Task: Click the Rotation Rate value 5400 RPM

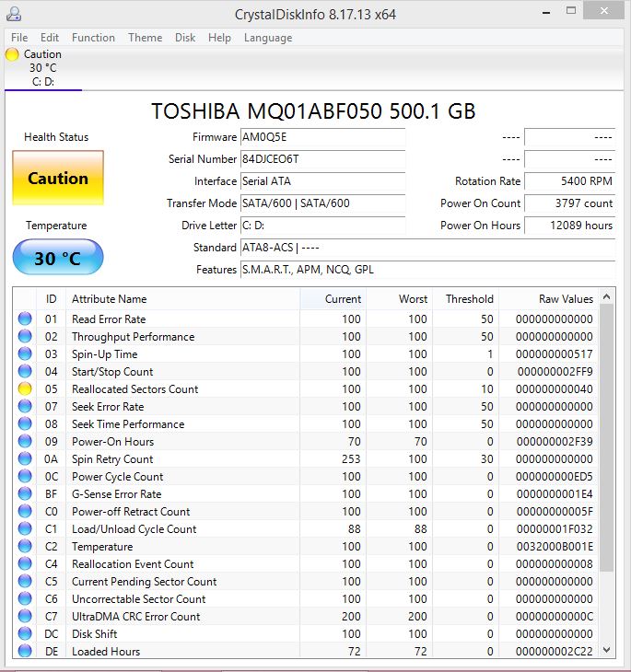Action: click(x=569, y=181)
